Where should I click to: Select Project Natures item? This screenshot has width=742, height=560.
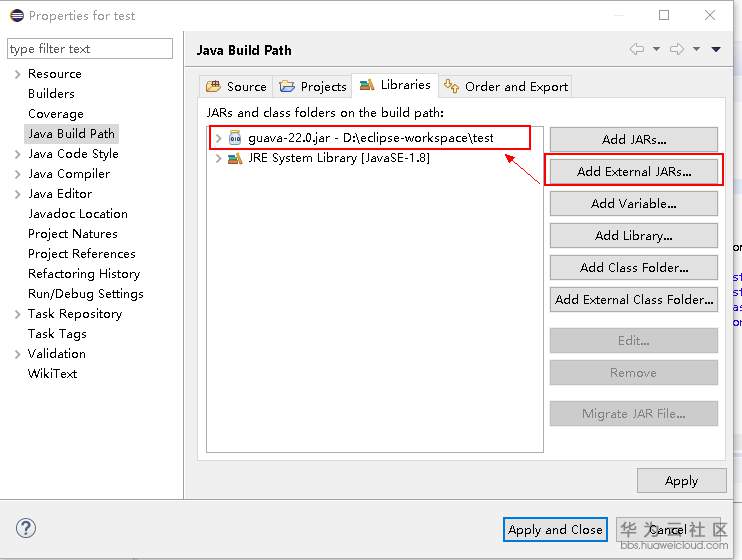click(x=73, y=234)
